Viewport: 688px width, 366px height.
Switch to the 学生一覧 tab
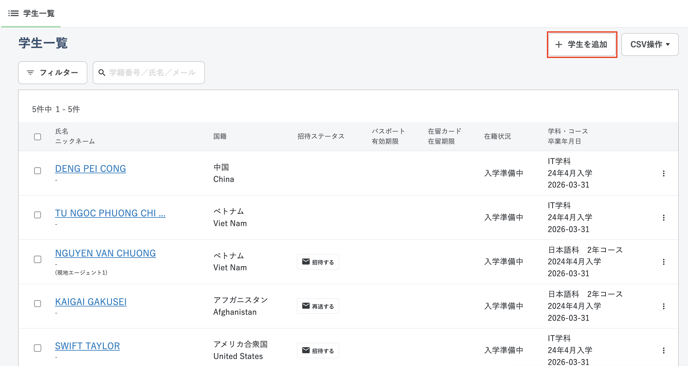[x=31, y=14]
